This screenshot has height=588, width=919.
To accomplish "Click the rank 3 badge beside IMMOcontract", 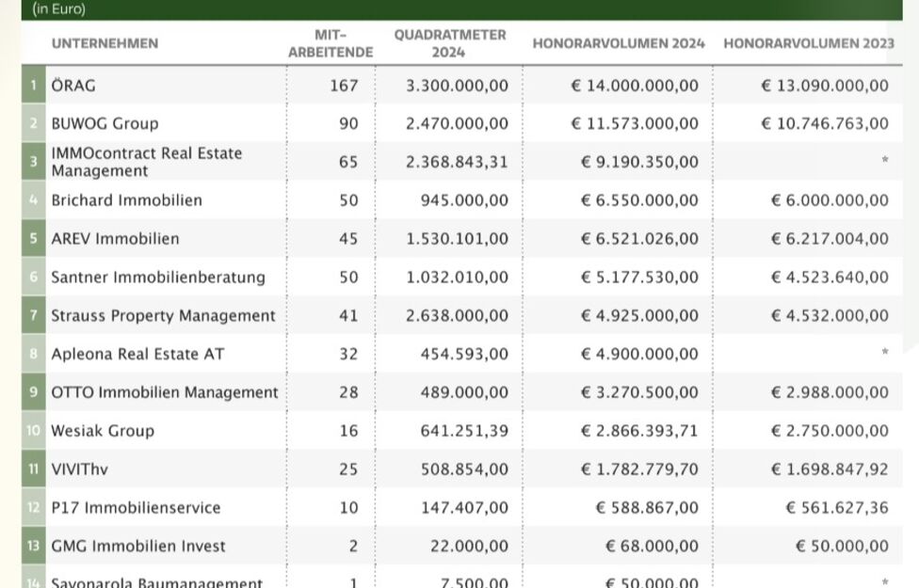I will pos(34,162).
